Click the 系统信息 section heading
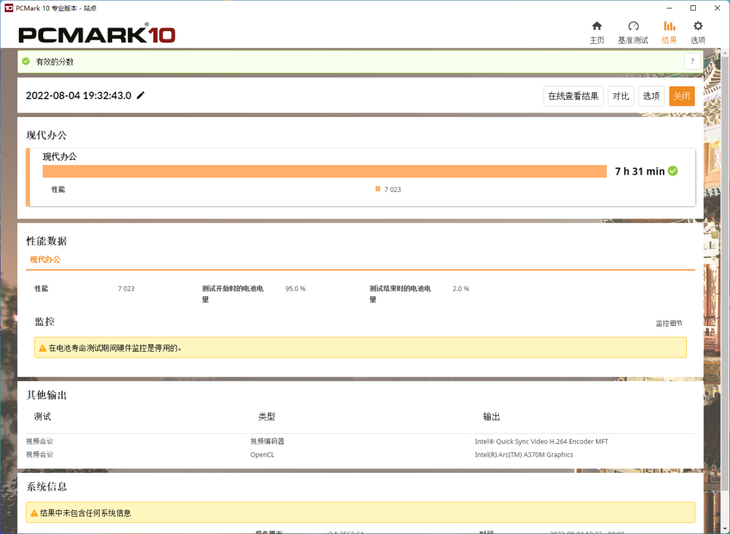 (47, 487)
